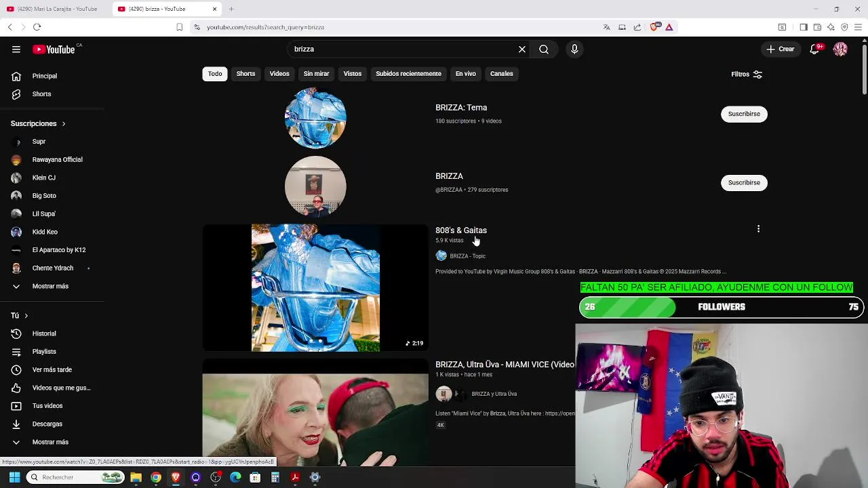Expand Mostrar más under Descargas
This screenshot has height=488, width=868.
tap(52, 442)
